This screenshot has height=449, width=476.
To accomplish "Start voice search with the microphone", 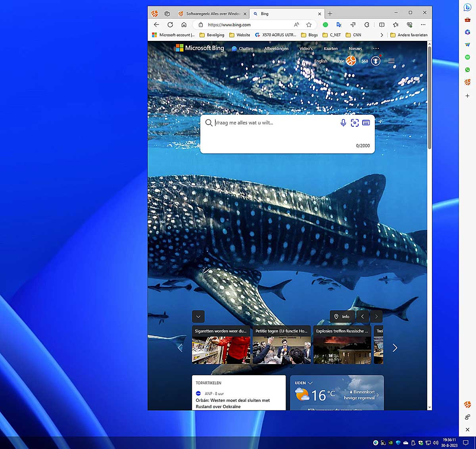I will click(x=344, y=123).
